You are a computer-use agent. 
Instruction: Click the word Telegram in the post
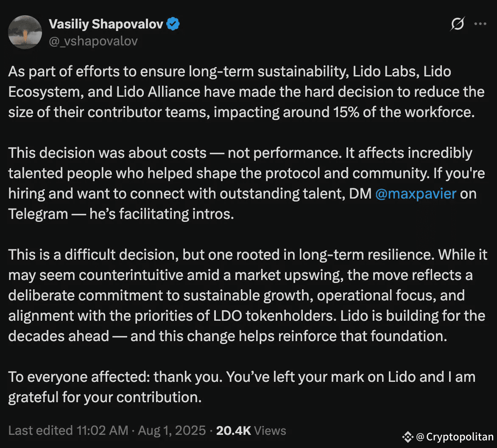click(38, 214)
